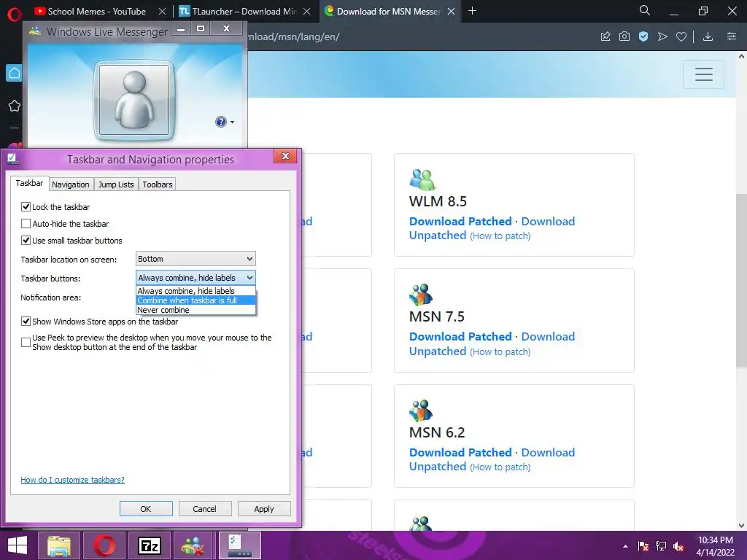Open the website hamburger menu
This screenshot has width=747, height=560.
tap(704, 74)
